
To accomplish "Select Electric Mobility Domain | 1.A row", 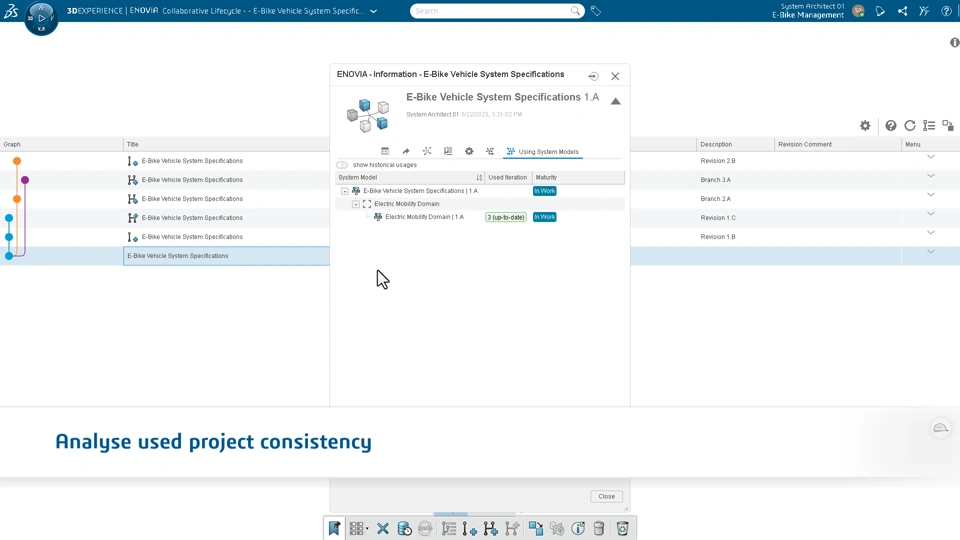I will tap(480, 217).
